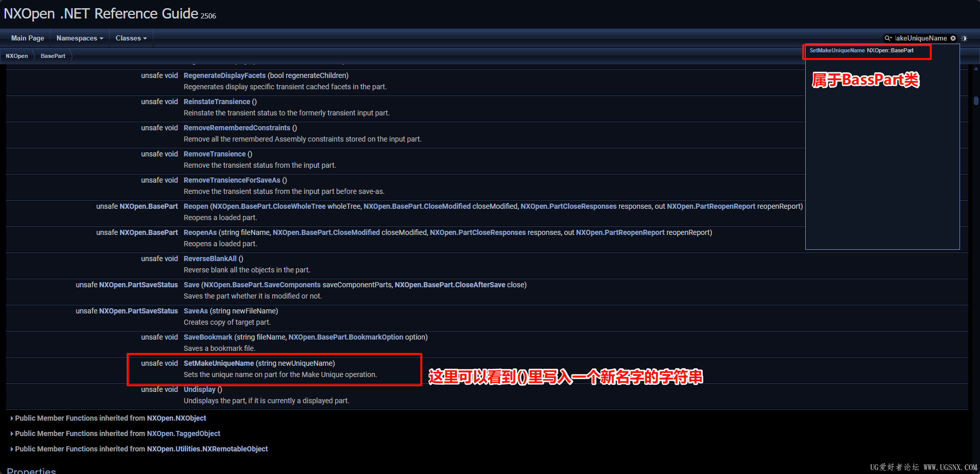Viewport: 980px width, 474px height.
Task: Click NXOpen.BasePart return type in ReopenAs row
Action: 149,232
